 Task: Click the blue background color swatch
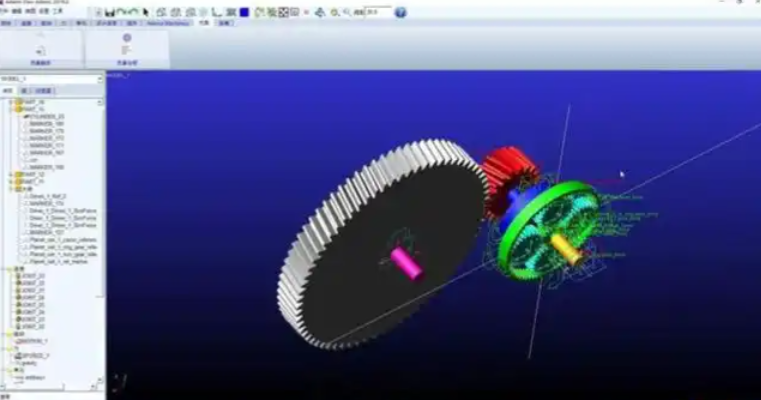(x=243, y=12)
